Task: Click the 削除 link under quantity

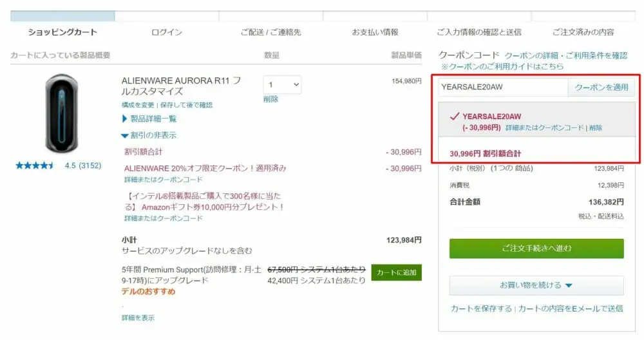Action: pyautogui.click(x=270, y=99)
